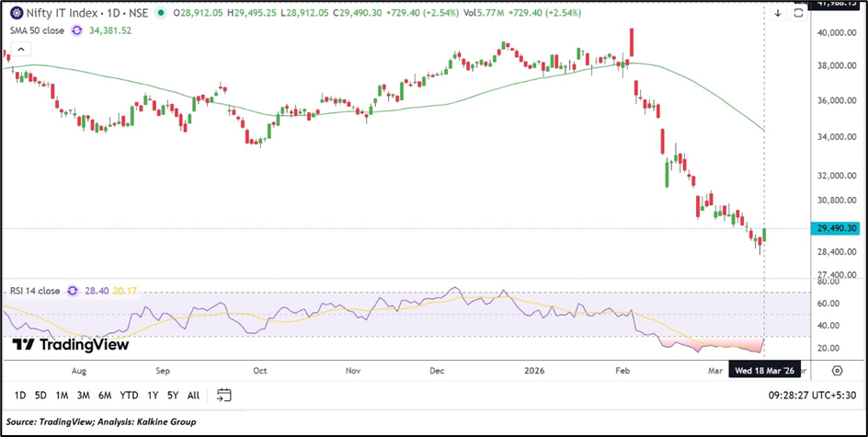Screen dimensions: 868x437
Task: Select the 5D time range
Action: tap(40, 396)
